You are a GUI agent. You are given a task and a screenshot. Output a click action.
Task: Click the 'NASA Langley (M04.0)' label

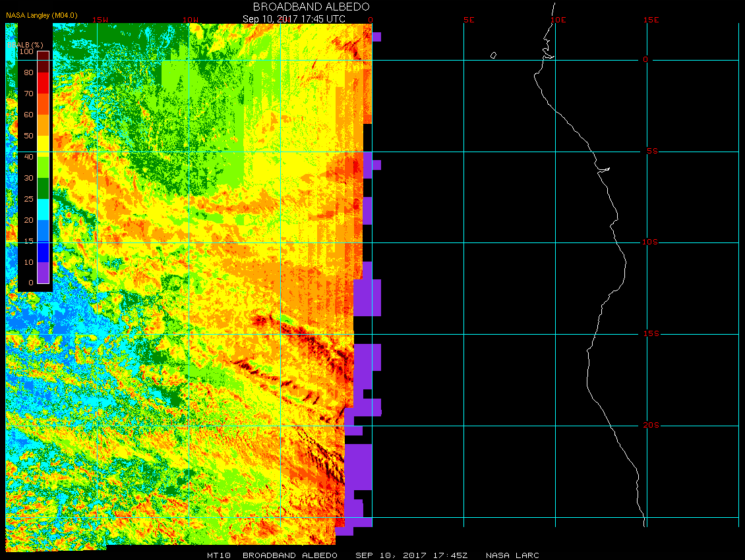42,15
